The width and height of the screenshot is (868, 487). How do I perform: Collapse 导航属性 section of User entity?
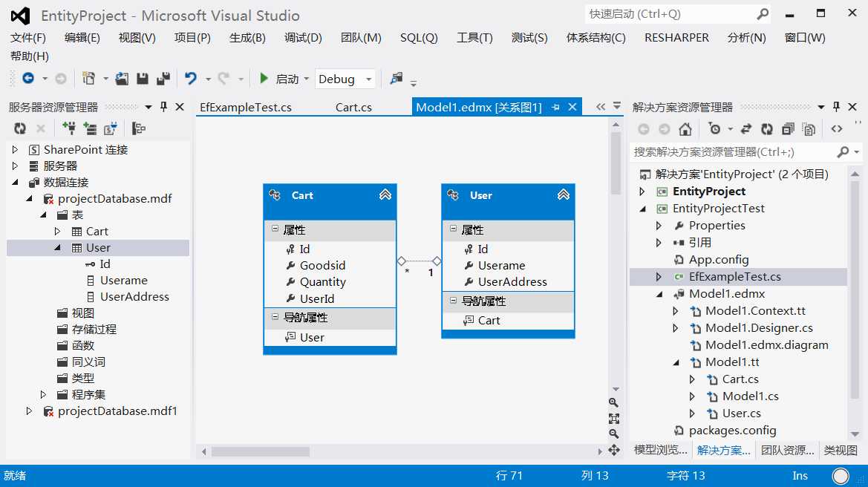point(454,300)
